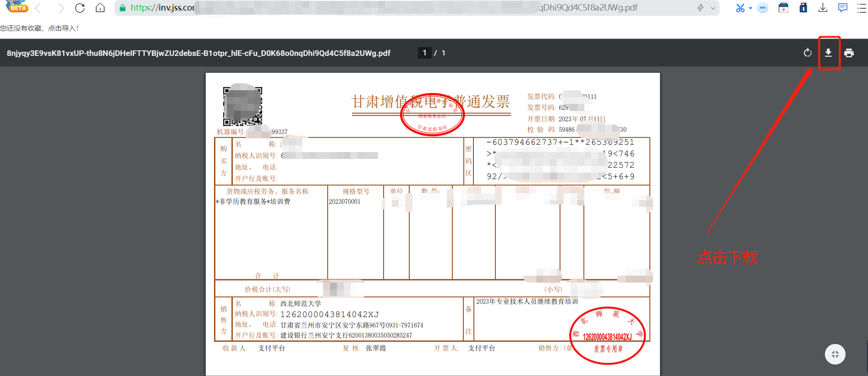Image resolution: width=868 pixels, height=376 pixels.
Task: Toggle the lightning speed mode icon
Action: pyautogui.click(x=700, y=8)
